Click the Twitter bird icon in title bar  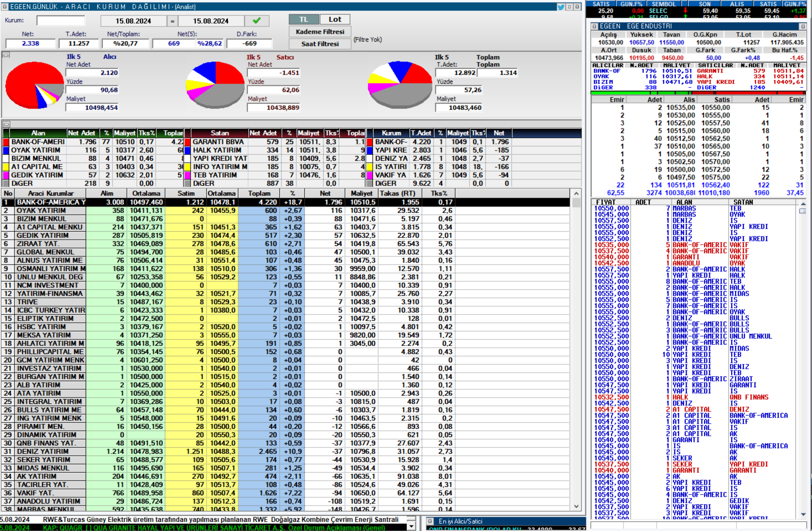point(561,7)
